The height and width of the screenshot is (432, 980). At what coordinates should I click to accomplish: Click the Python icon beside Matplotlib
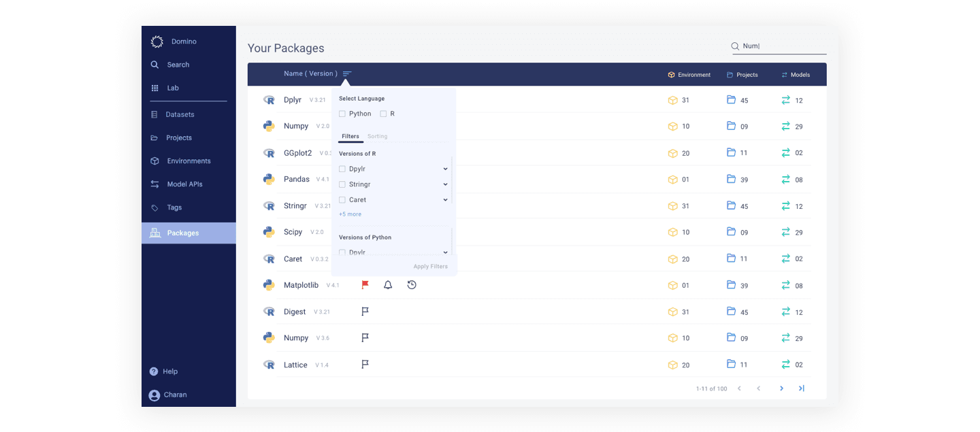pos(269,285)
